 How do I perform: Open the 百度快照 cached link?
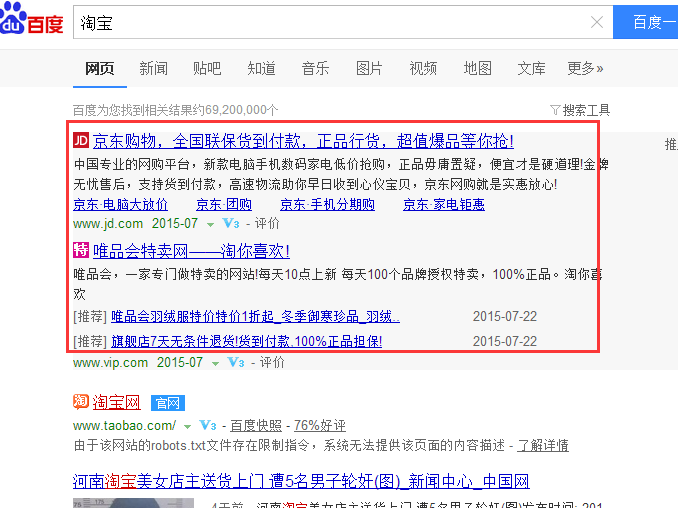point(256,426)
